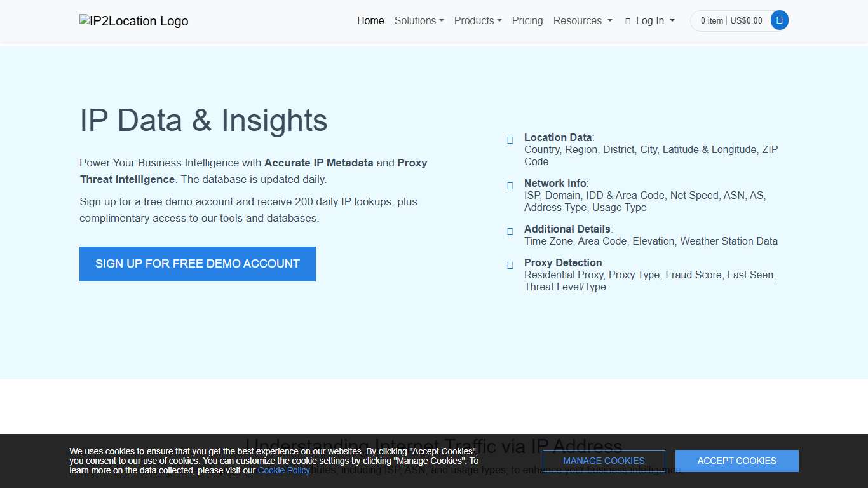Click the Network Info bullet icon

point(510,186)
